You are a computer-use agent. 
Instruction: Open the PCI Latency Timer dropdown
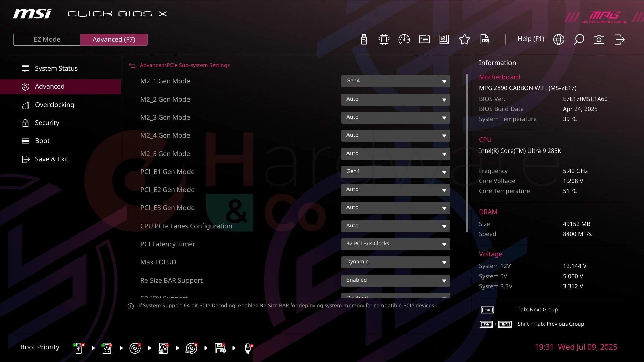396,244
